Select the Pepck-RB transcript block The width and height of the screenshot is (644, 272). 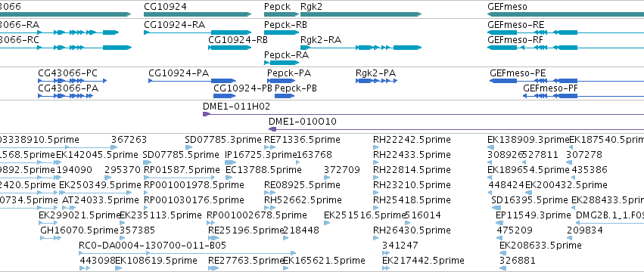click(x=282, y=32)
